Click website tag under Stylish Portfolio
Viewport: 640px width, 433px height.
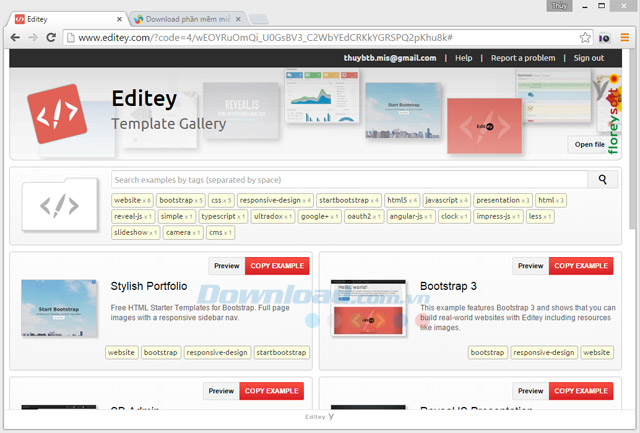click(x=122, y=352)
